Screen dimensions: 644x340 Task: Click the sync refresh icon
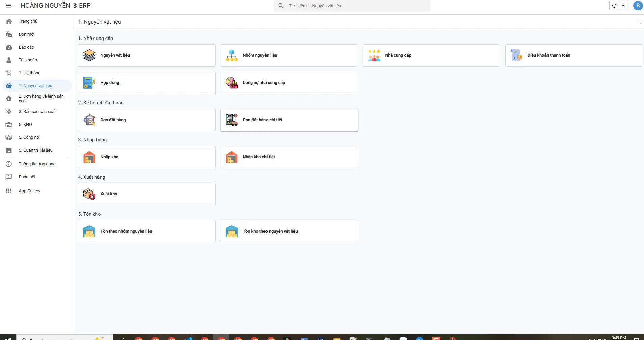tap(614, 6)
